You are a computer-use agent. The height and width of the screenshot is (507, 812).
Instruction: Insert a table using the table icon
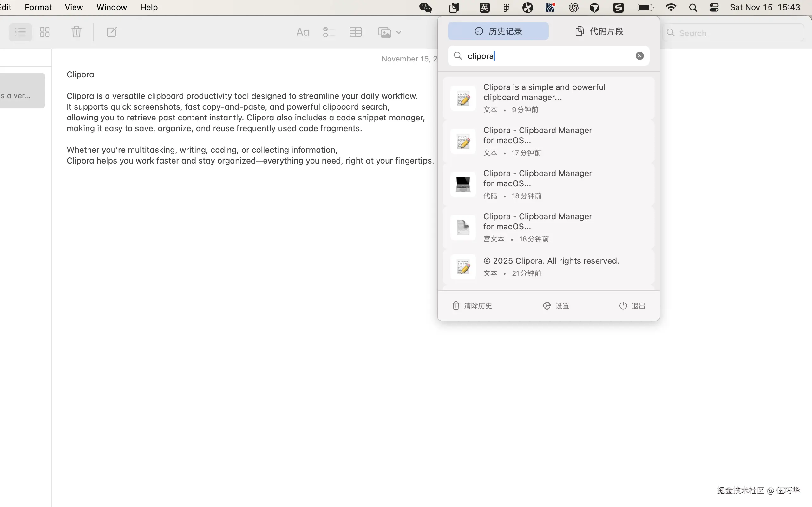pos(355,32)
